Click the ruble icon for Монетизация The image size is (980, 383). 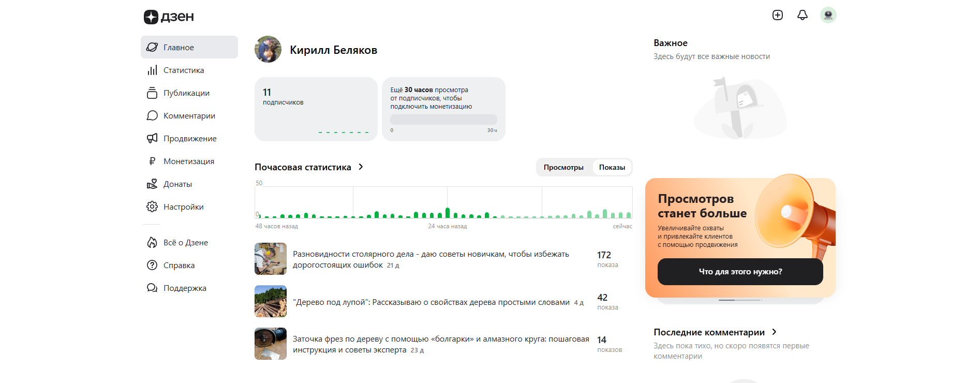[152, 161]
